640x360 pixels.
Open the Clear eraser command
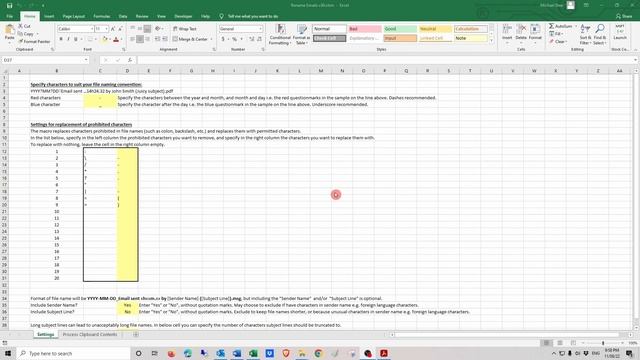pos(558,41)
